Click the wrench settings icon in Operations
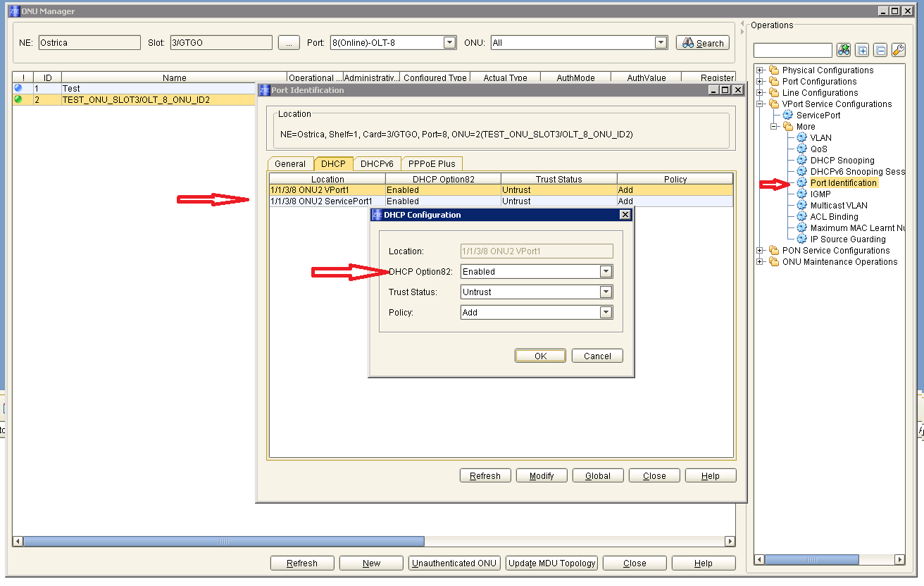924x586 pixels. point(898,50)
